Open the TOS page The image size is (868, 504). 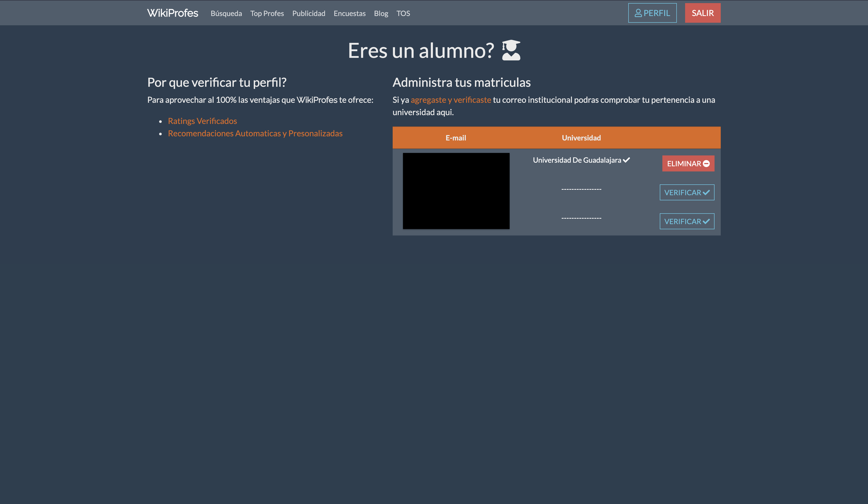[x=403, y=13]
